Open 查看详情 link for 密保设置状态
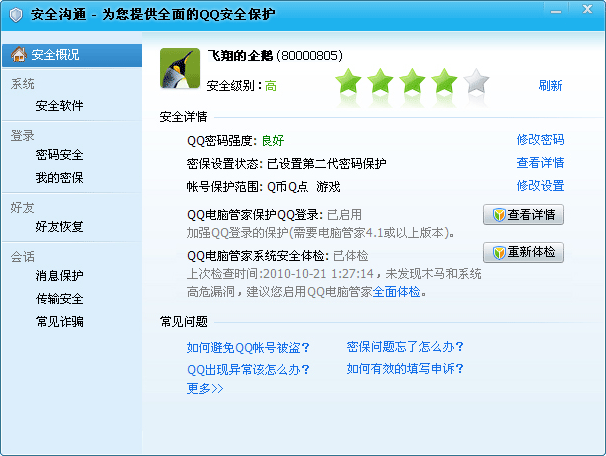Screen dimensions: 606x456 point(540,163)
